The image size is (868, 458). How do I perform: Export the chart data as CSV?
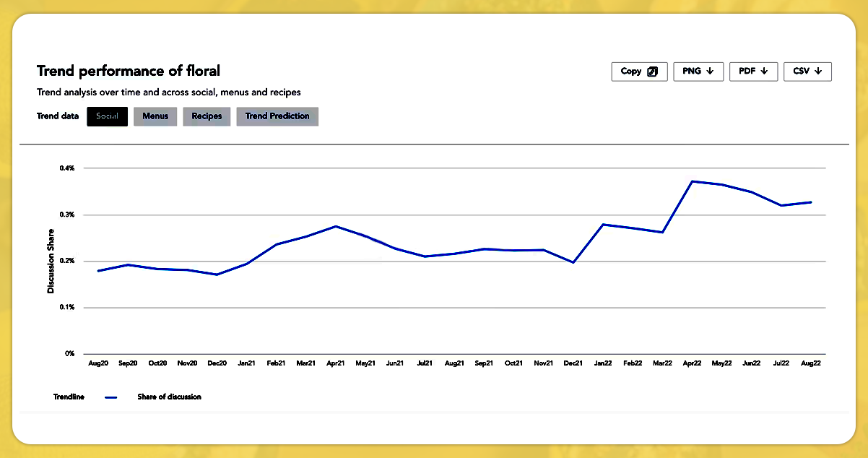[807, 72]
